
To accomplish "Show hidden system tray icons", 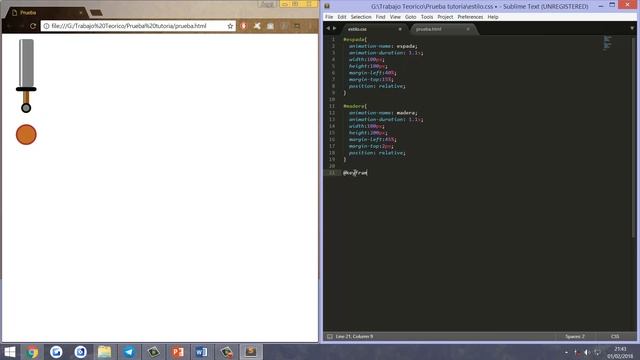I will point(566,352).
